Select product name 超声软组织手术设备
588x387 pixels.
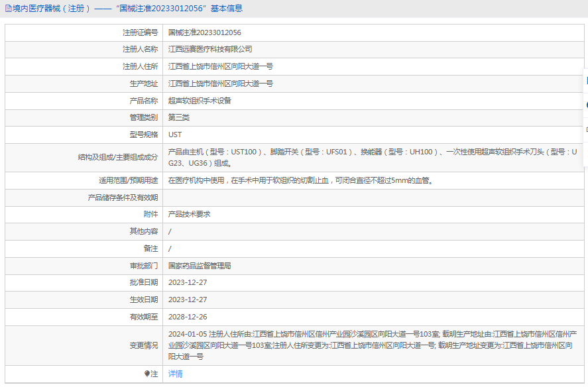(x=200, y=101)
